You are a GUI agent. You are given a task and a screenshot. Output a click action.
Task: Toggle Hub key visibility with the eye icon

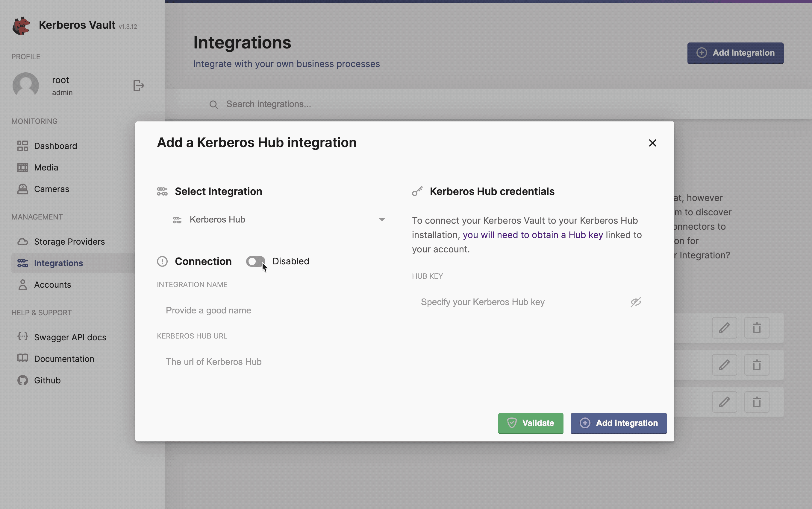pos(635,302)
